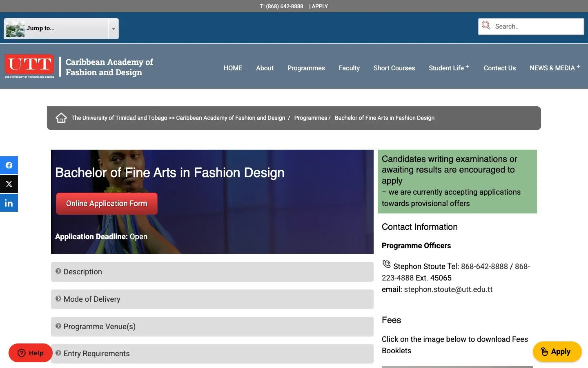Share page on Facebook

[9, 165]
